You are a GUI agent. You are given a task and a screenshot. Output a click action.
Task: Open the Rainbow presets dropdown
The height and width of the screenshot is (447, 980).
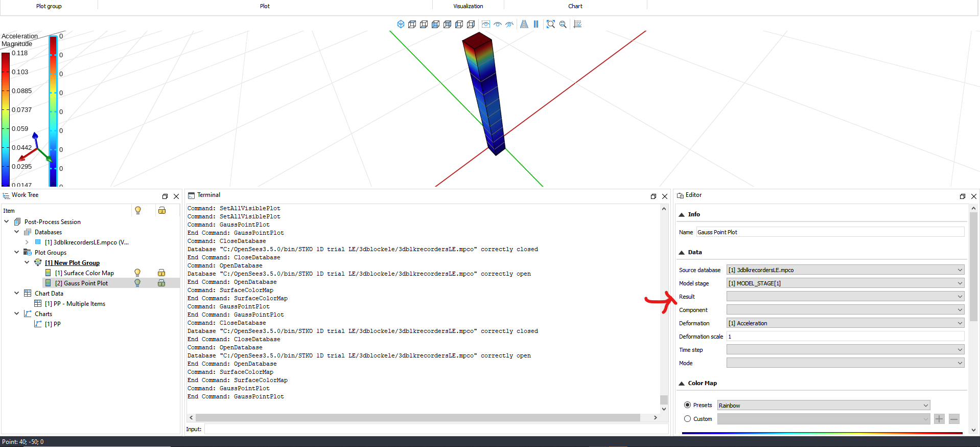(824, 406)
